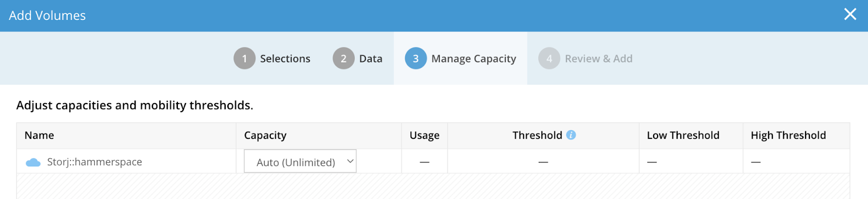868x199 pixels.
Task: Select the Storj::hammerspace volume row
Action: pos(433,162)
